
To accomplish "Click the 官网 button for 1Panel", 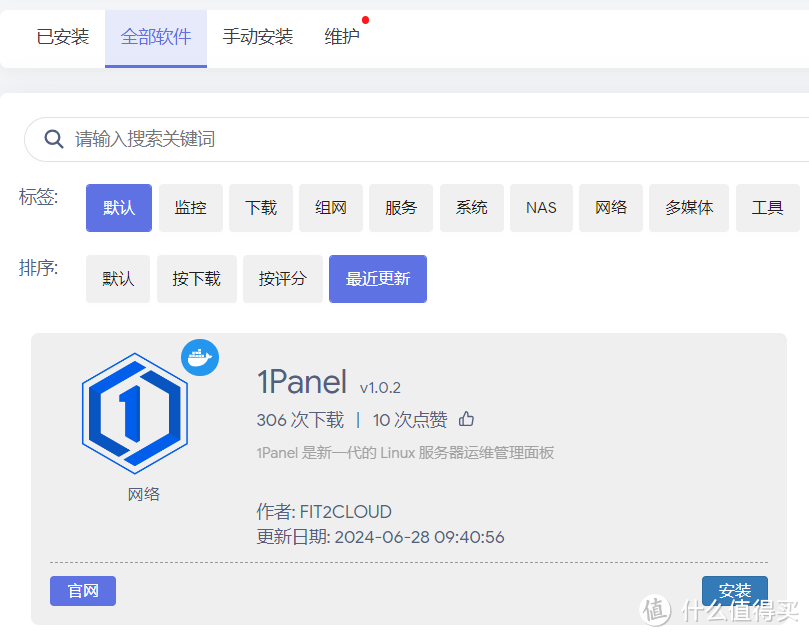I will click(82, 591).
